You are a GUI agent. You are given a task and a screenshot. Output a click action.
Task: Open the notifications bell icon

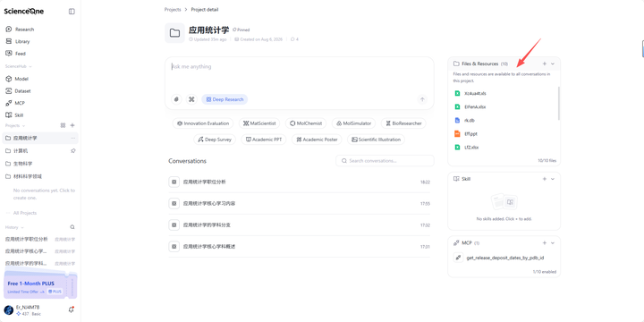coord(71,310)
